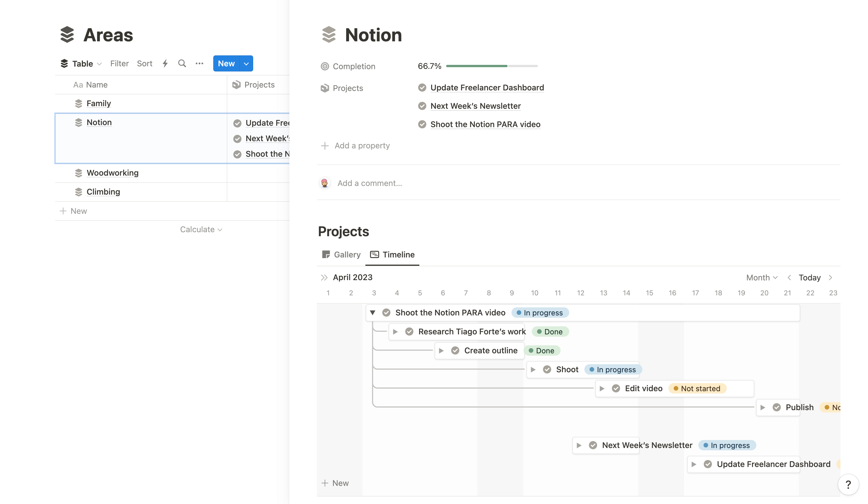Click Add a property to Notion page
The width and height of the screenshot is (868, 504).
pos(362,145)
